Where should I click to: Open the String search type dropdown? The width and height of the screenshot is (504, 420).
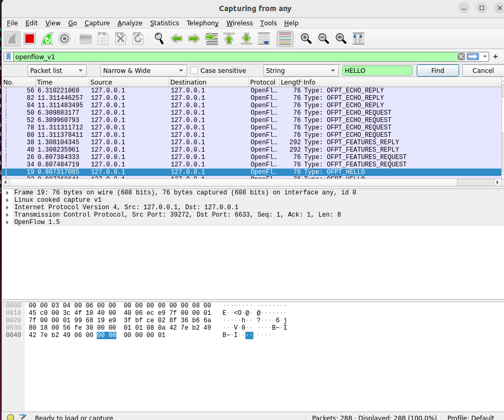pos(301,71)
